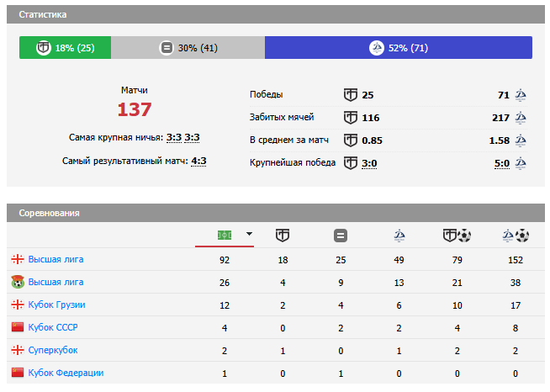Click the Соревнования section header
The width and height of the screenshot is (550, 392).
(50, 213)
